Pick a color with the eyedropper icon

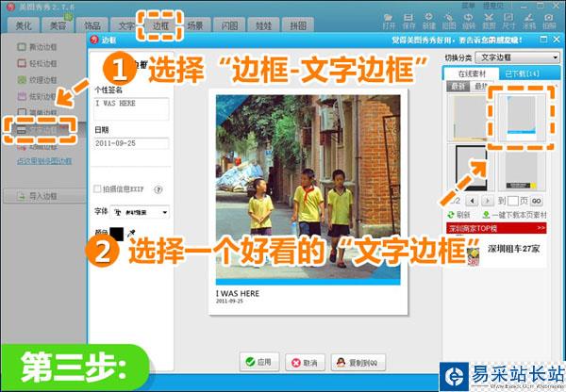coord(131,234)
